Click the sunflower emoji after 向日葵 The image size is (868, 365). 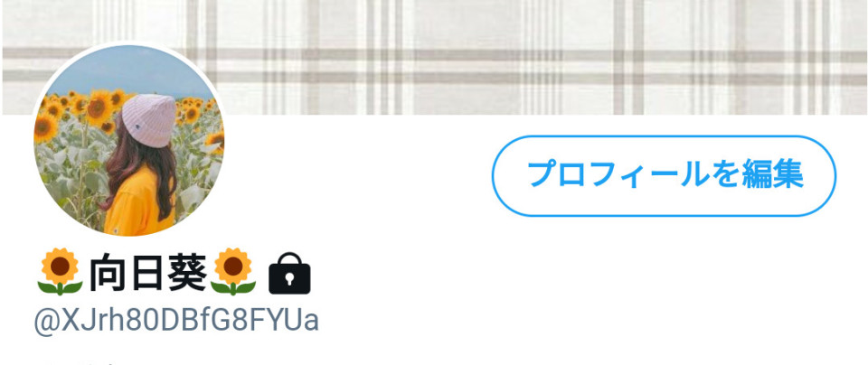tap(233, 272)
